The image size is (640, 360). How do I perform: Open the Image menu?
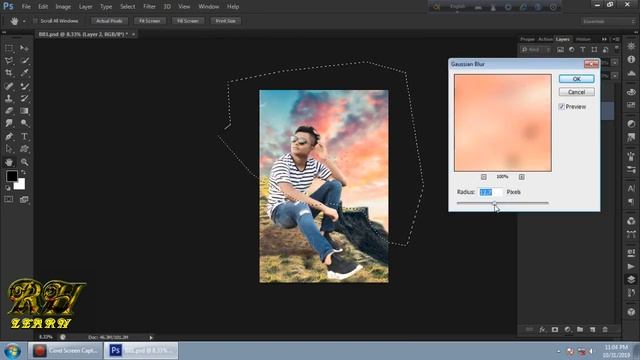(63, 7)
